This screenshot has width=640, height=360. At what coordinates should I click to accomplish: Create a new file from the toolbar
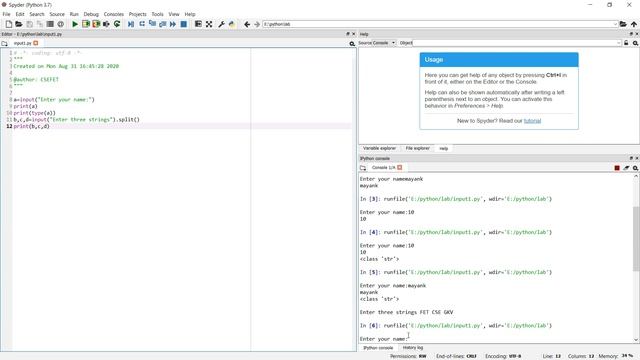pyautogui.click(x=9, y=24)
